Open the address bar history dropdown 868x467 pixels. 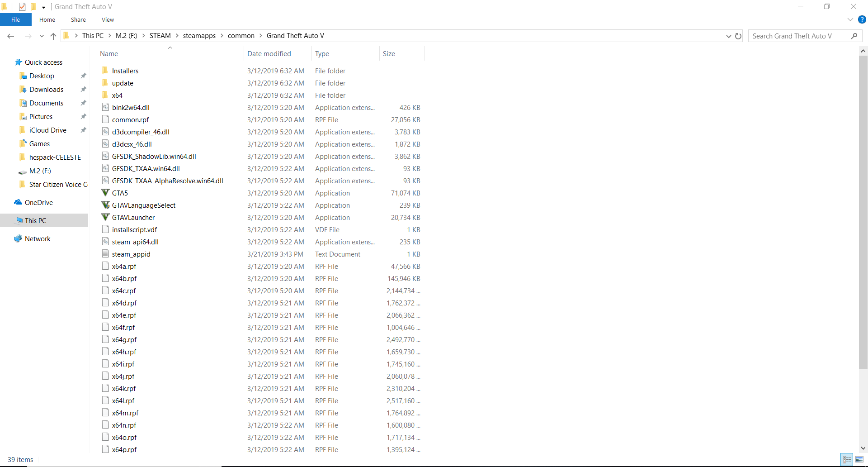[728, 36]
